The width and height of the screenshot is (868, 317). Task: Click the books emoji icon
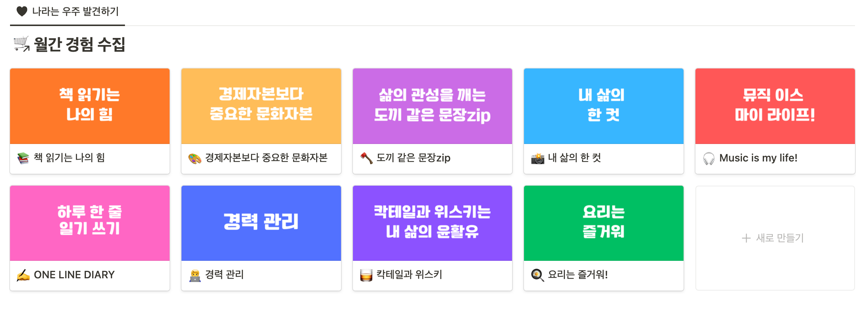coord(23,158)
